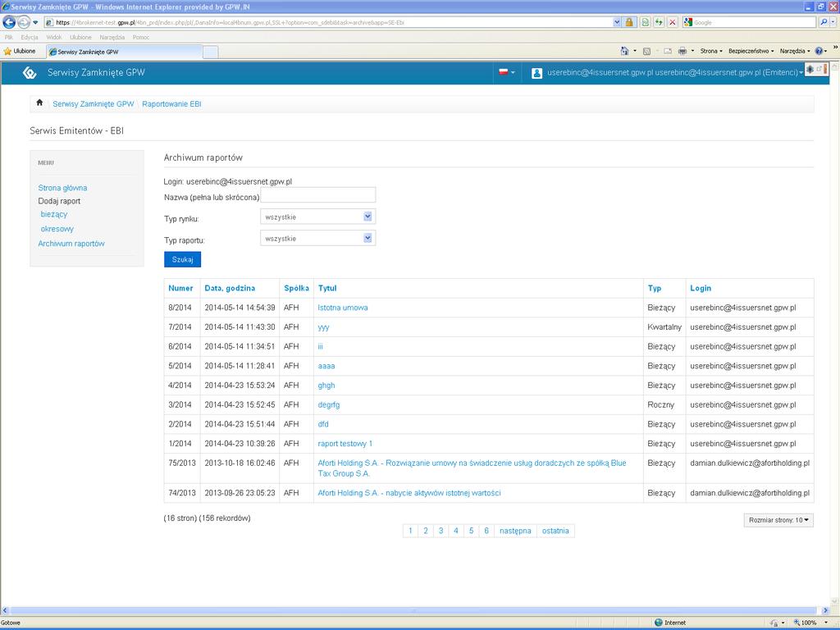Click the compatibility view icon
840x630 pixels.
coord(646,22)
